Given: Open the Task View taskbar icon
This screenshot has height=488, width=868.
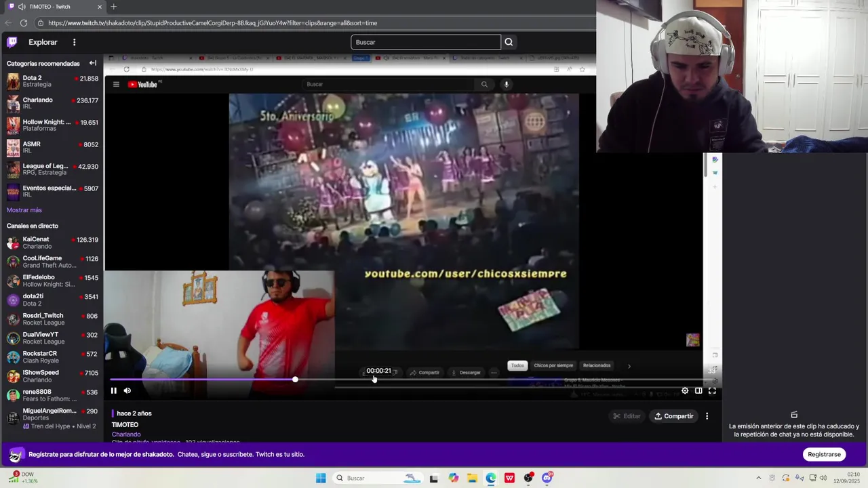Looking at the screenshot, I should pyautogui.click(x=434, y=478).
